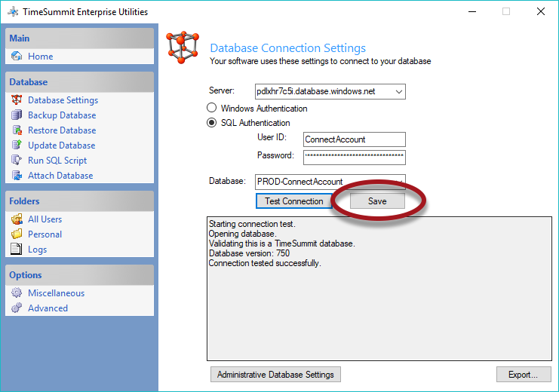Click inside the connection test log box
559x392 pixels.
click(x=379, y=289)
